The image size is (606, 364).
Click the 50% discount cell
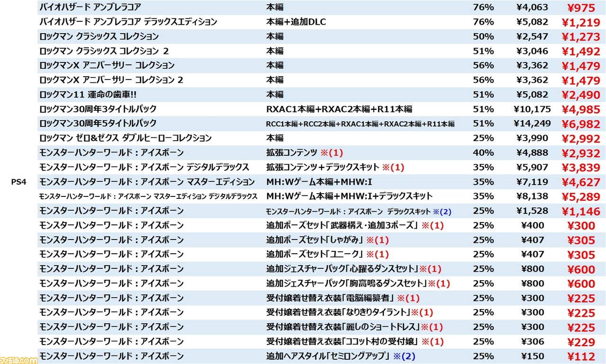pyautogui.click(x=483, y=36)
